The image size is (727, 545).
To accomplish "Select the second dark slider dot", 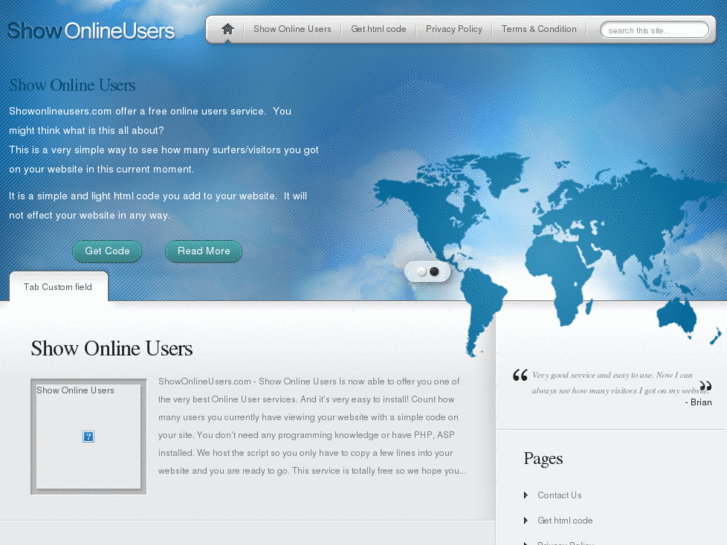I will [x=434, y=271].
